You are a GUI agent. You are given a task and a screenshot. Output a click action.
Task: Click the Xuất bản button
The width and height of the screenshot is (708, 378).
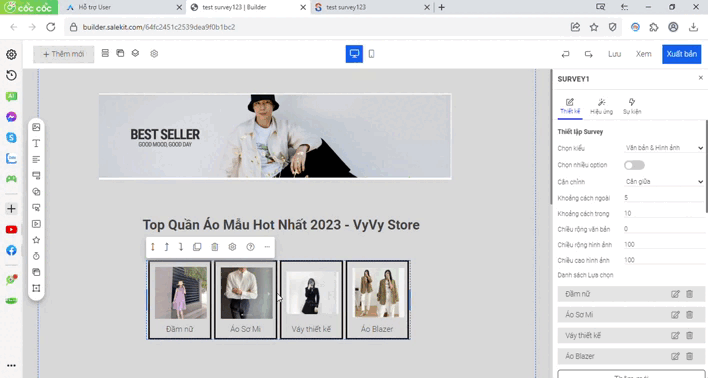point(681,54)
